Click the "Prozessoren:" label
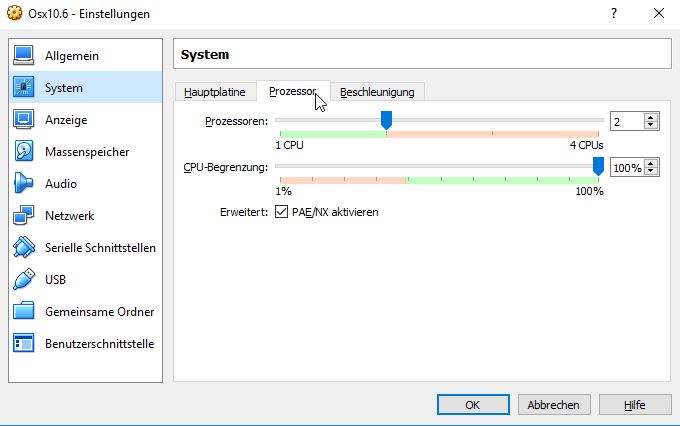 pyautogui.click(x=236, y=121)
